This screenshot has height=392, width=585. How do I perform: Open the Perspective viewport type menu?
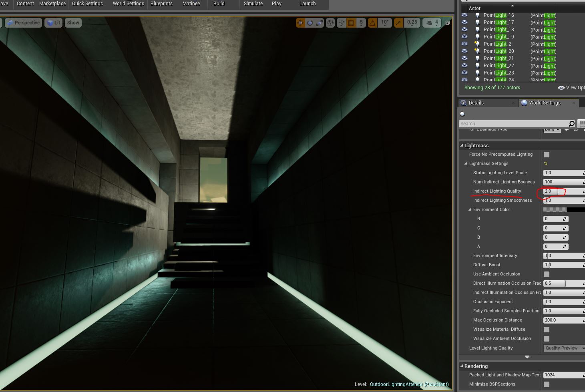24,23
